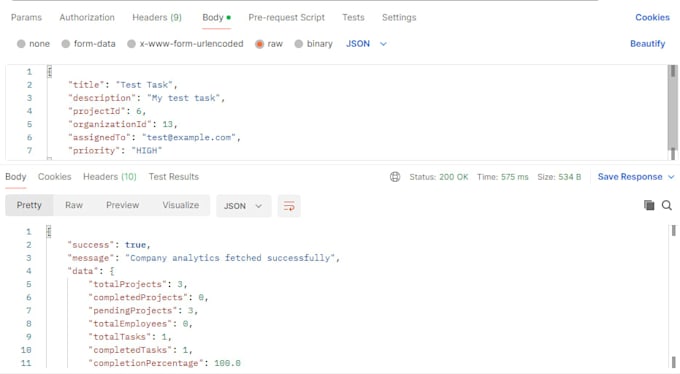The height and width of the screenshot is (374, 680).
Task: Select the binary body type radio
Action: 298,44
